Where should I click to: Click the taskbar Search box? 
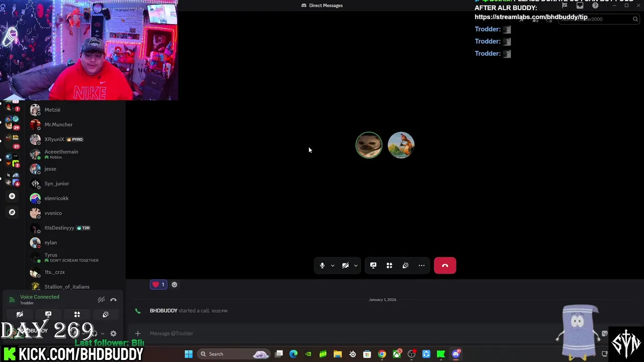pyautogui.click(x=233, y=354)
